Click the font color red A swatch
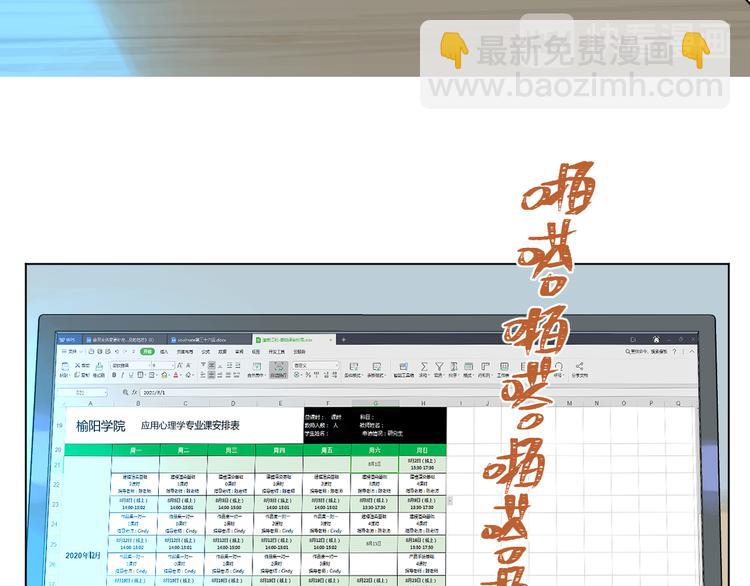This screenshot has height=586, width=750. [176, 375]
